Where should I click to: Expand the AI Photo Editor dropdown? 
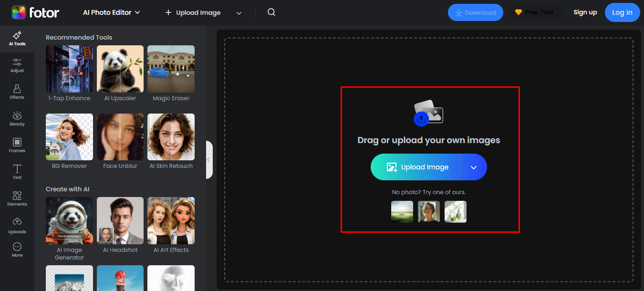(x=112, y=12)
